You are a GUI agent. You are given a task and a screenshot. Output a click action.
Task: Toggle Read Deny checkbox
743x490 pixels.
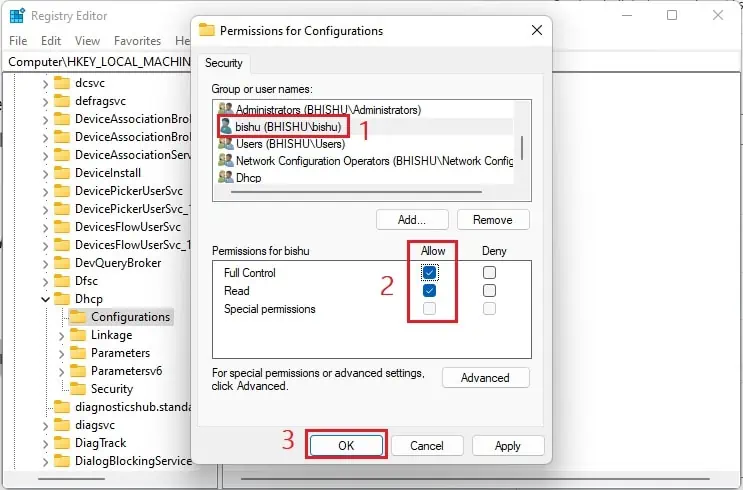(489, 290)
